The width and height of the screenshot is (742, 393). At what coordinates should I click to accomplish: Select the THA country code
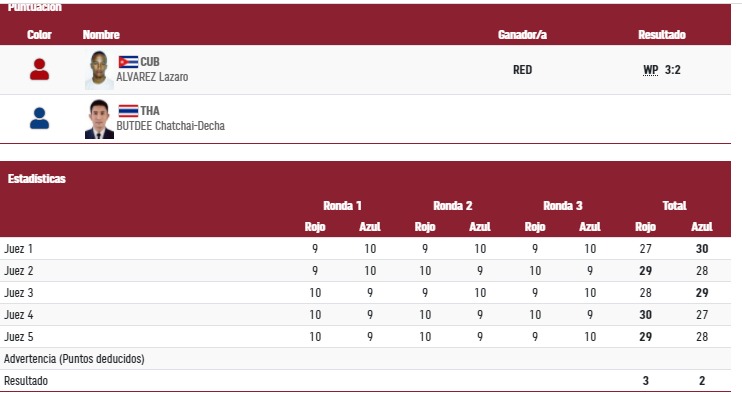(150, 111)
